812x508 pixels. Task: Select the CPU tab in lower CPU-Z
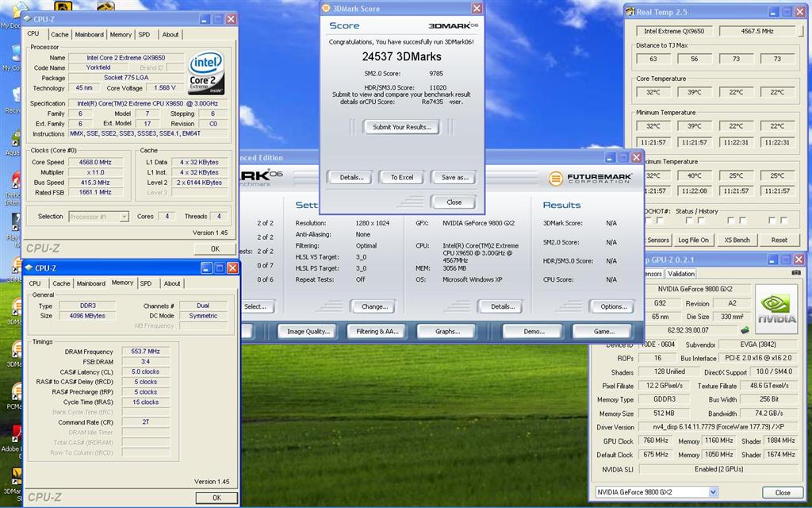click(35, 283)
